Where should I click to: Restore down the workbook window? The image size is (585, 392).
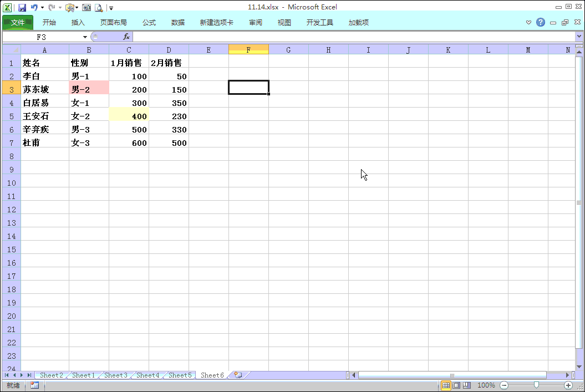(x=565, y=22)
